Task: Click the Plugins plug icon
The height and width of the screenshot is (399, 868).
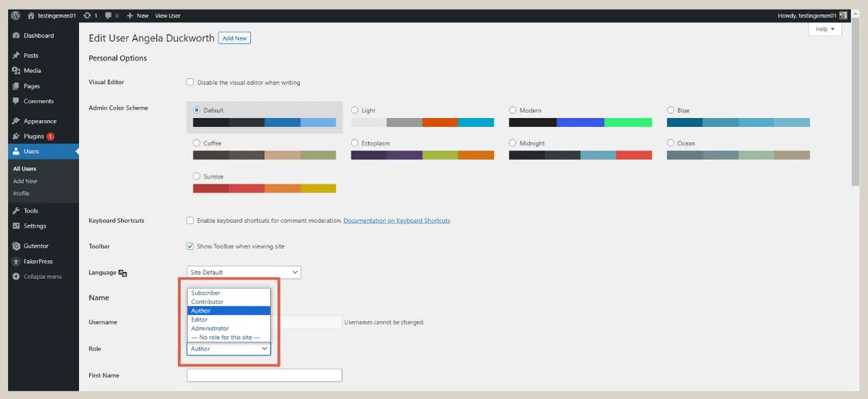Action: [16, 136]
